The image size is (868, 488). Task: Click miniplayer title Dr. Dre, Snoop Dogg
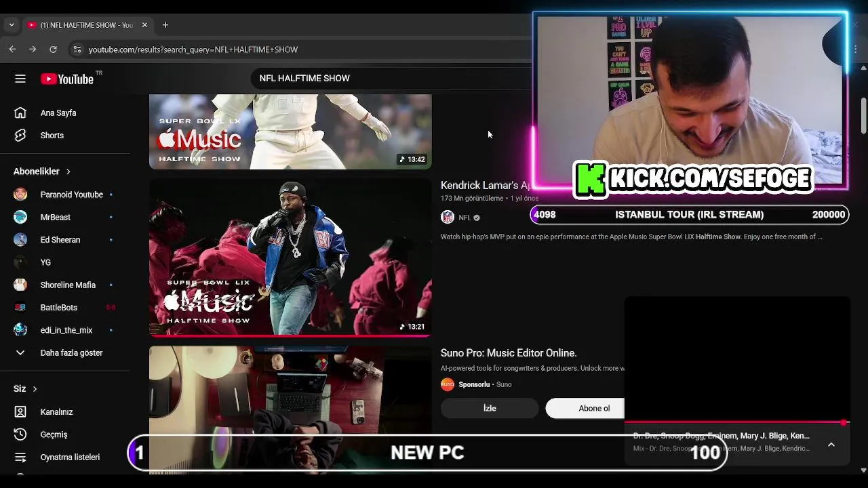click(x=721, y=436)
